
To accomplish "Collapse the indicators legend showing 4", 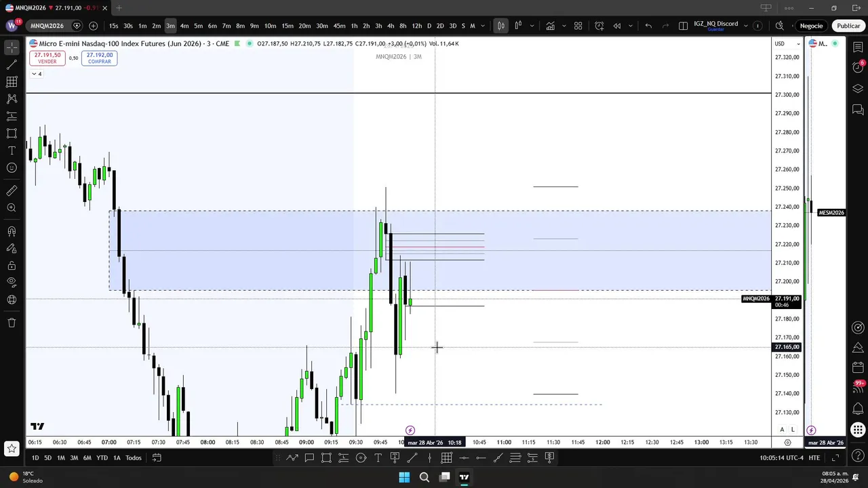I will tap(37, 74).
